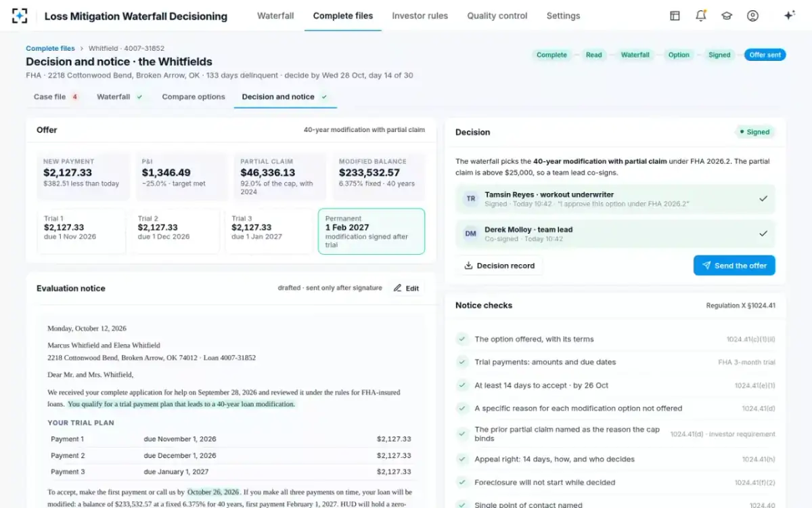This screenshot has height=508, width=812.
Task: Open the Waterfall sub-tab of the case
Action: coord(120,97)
